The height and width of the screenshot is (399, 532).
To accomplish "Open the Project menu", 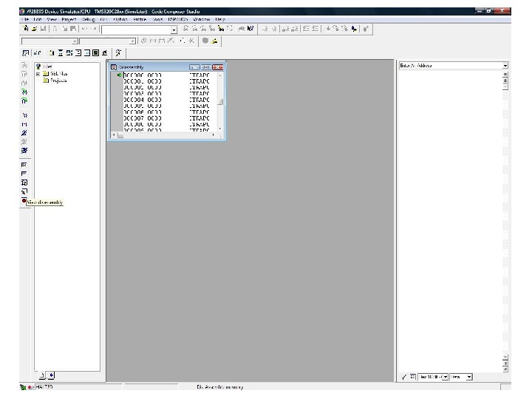I will (69, 19).
